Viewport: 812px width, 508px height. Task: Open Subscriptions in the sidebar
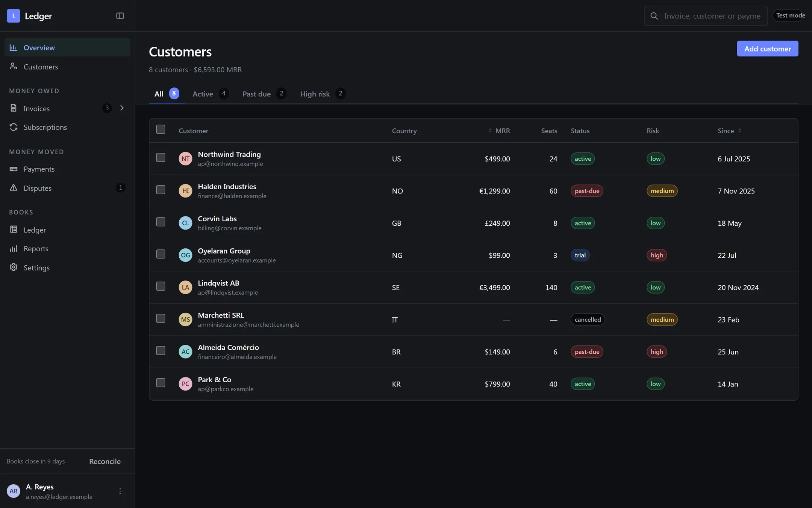point(67,127)
